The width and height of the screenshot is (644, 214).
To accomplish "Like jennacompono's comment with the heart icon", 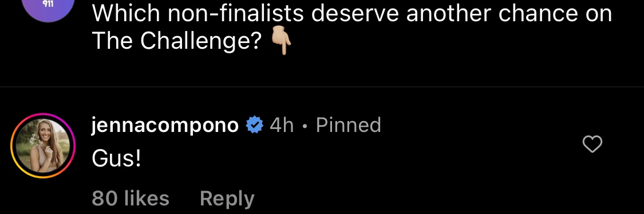I will pos(592,144).
